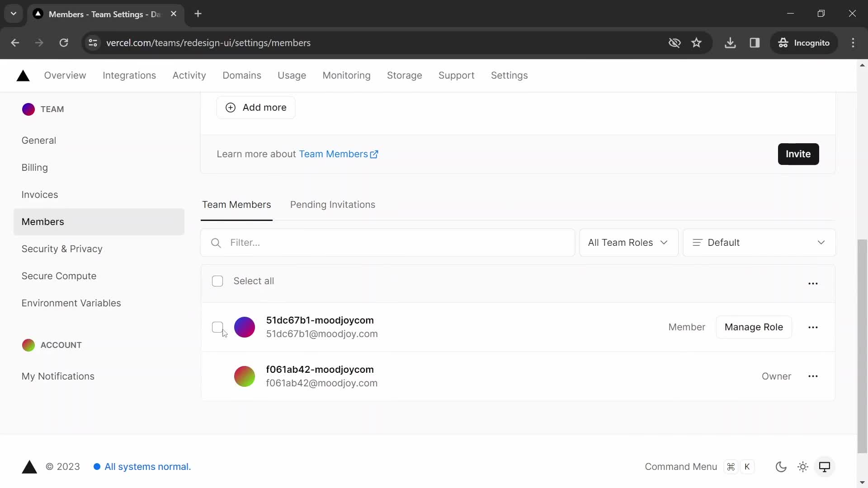Screen dimensions: 868x488
Task: Toggle the Select all checkbox
Action: pos(217,281)
